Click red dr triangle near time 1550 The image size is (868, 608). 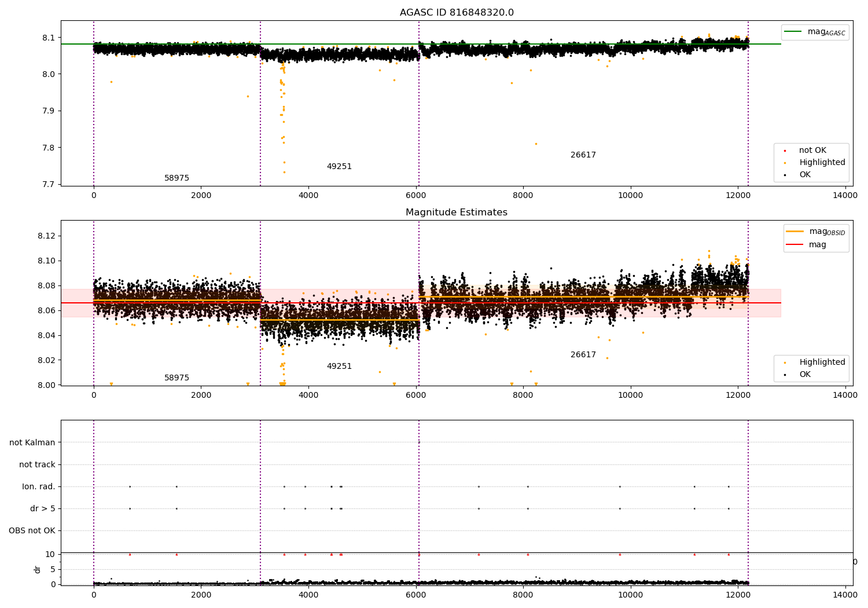(x=176, y=554)
